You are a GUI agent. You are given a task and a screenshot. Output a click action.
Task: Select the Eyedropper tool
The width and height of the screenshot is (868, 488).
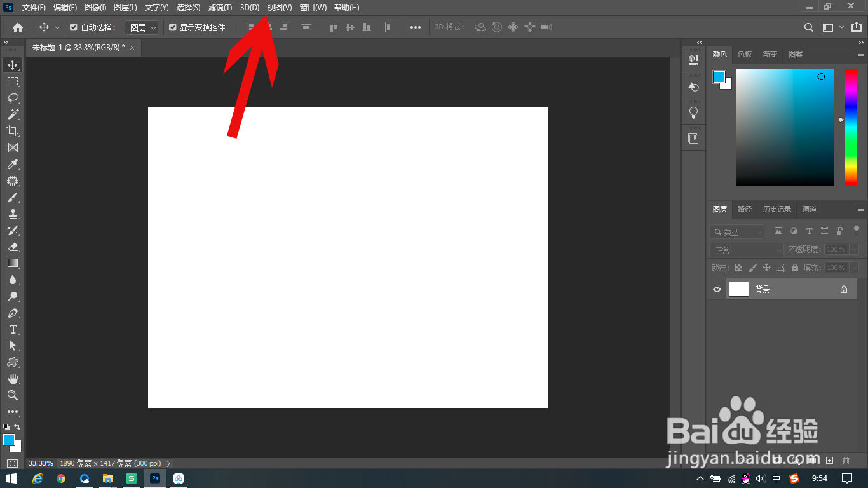click(13, 164)
